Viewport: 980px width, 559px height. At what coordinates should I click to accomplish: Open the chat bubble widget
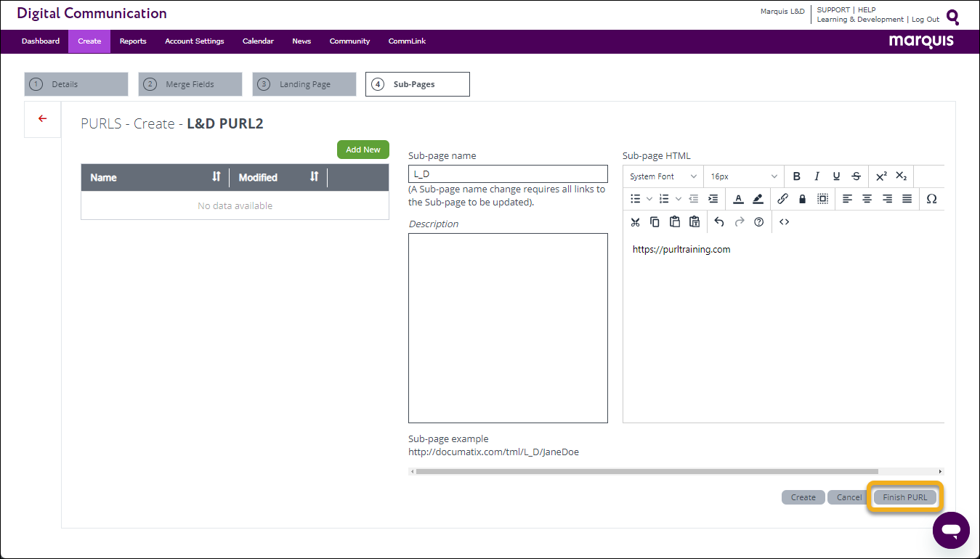click(x=951, y=530)
